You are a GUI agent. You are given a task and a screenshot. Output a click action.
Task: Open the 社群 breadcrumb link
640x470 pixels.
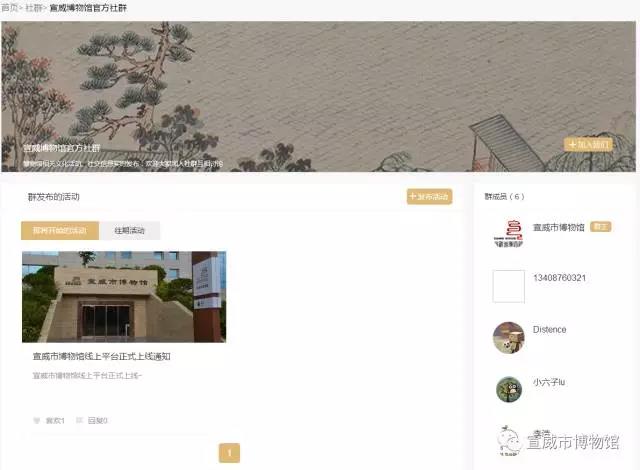pyautogui.click(x=33, y=8)
